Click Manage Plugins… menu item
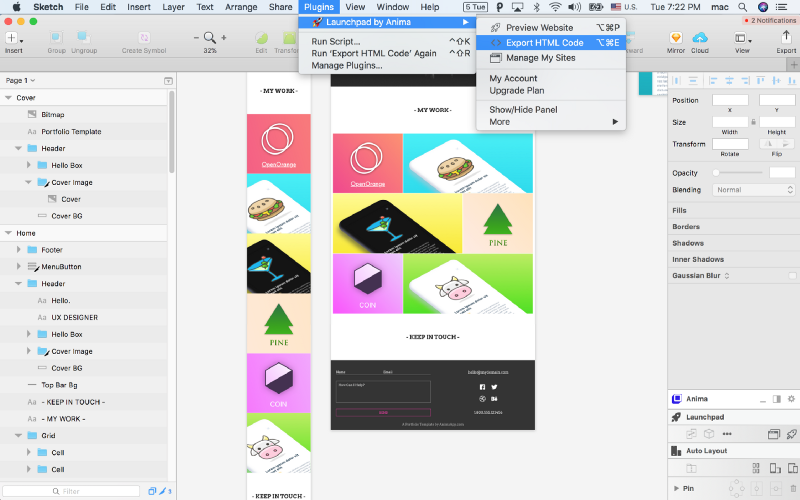 (x=346, y=65)
